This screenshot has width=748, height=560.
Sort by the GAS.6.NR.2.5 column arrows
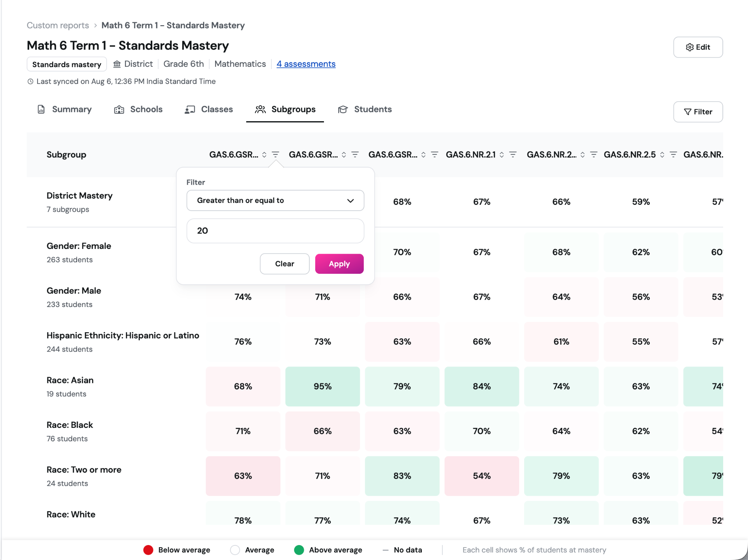click(x=662, y=154)
